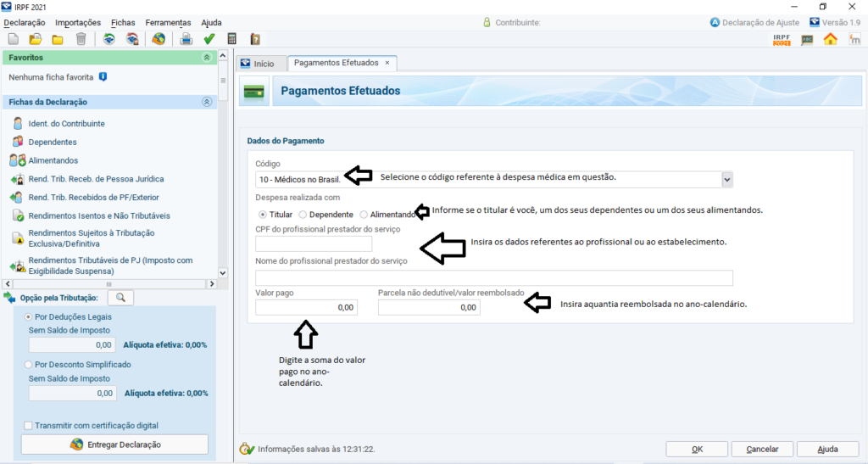
Task: Click the green-arrow import toolbar icon
Action: pos(109,39)
